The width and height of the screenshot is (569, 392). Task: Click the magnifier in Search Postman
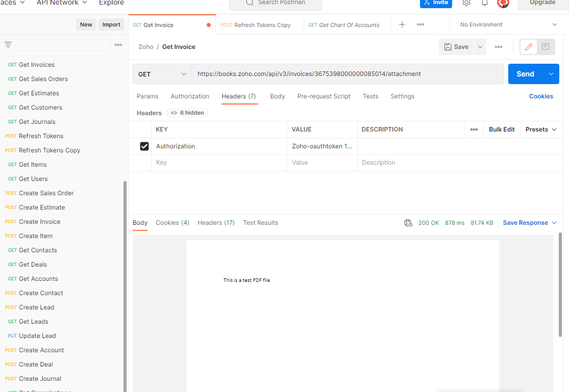point(250,3)
